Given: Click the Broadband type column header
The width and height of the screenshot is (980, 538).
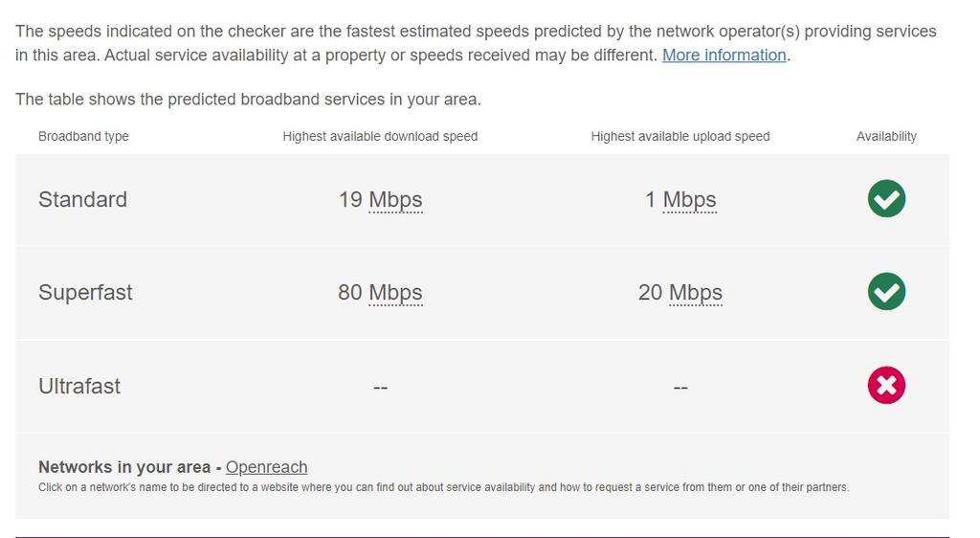Looking at the screenshot, I should (x=83, y=136).
